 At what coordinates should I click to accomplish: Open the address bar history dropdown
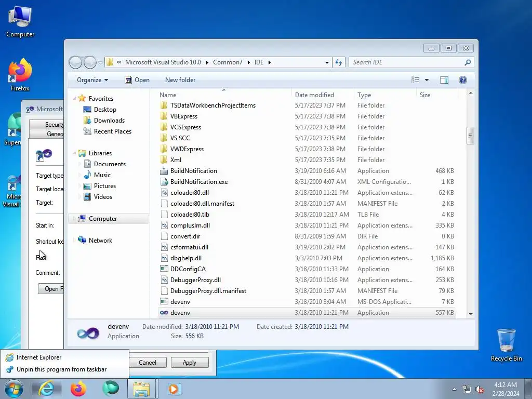coord(327,62)
